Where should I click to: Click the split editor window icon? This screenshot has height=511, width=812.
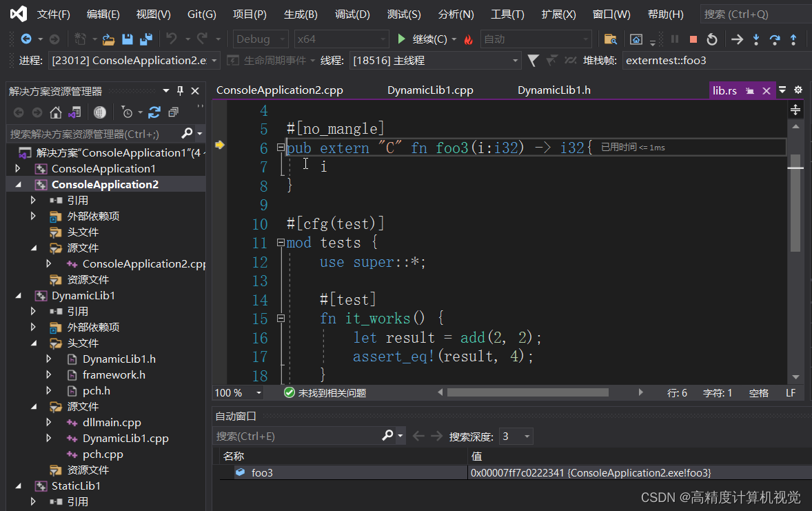pyautogui.click(x=795, y=110)
